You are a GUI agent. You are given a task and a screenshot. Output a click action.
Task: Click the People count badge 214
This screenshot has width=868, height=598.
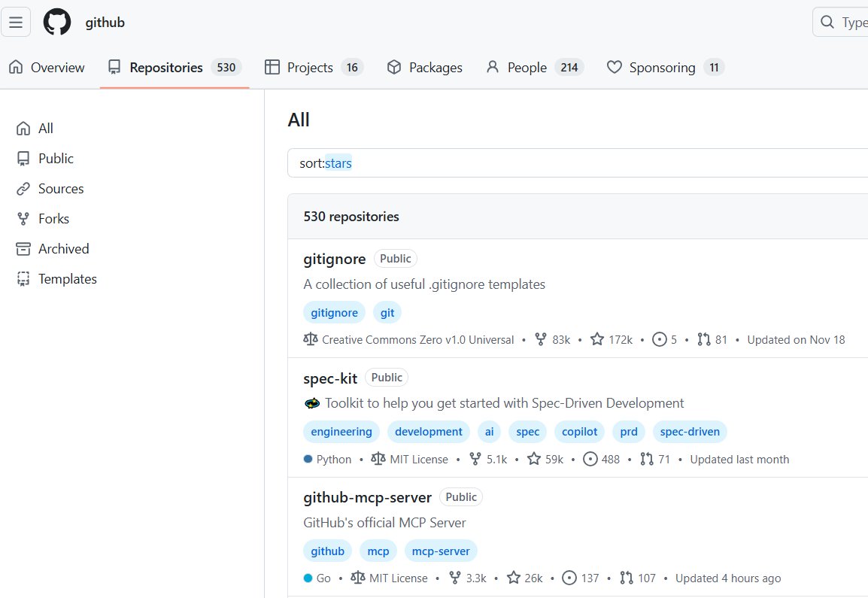coord(569,68)
